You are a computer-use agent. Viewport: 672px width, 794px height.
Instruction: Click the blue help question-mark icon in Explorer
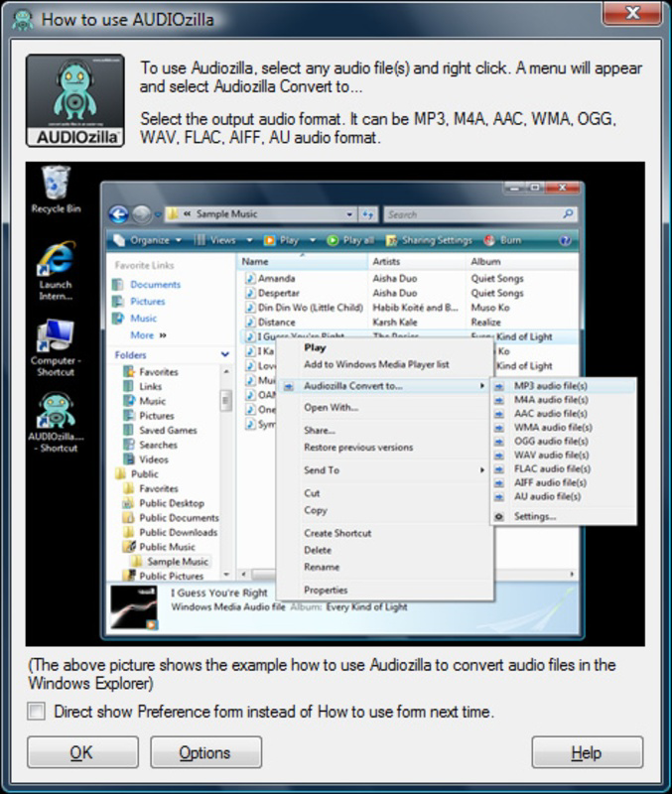[x=565, y=240]
